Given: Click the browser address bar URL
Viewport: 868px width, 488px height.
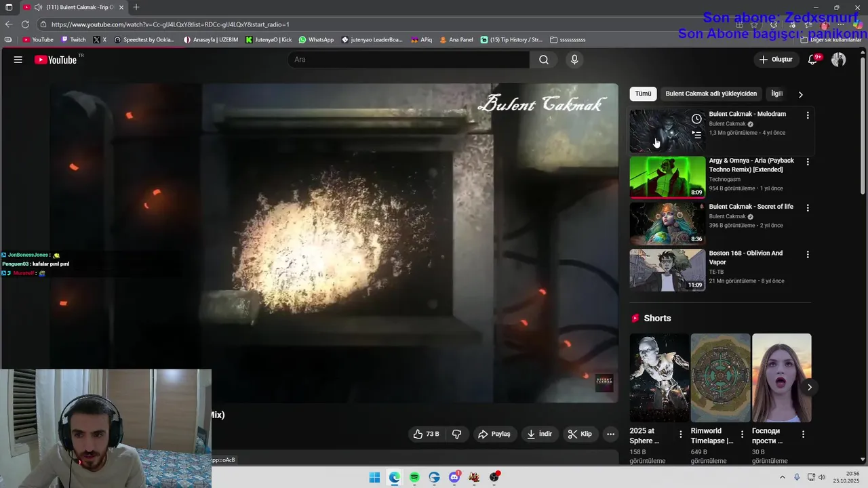Looking at the screenshot, I should [170, 24].
